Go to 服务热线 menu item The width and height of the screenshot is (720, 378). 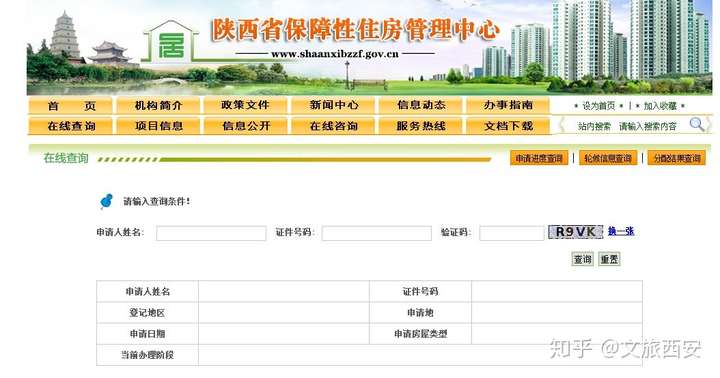click(421, 126)
